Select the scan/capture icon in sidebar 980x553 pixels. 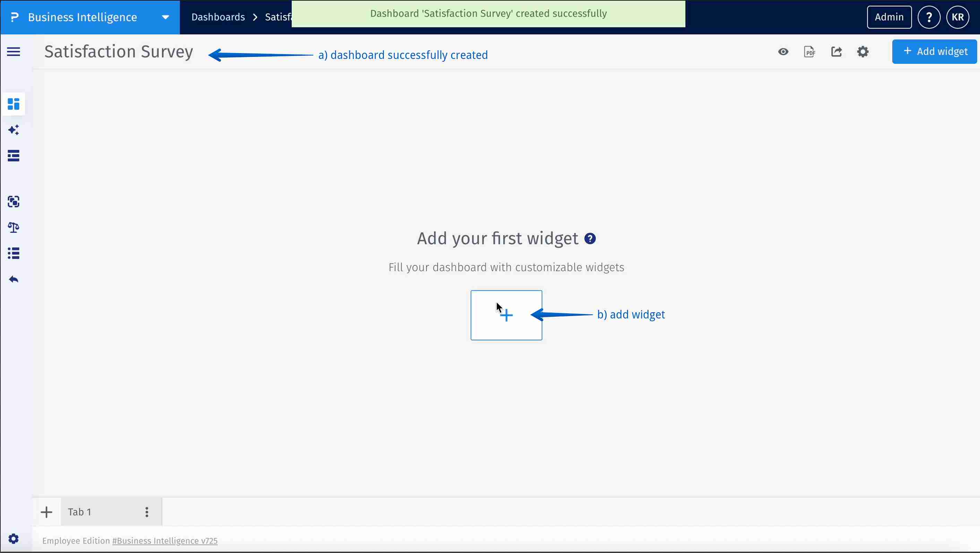coord(13,202)
